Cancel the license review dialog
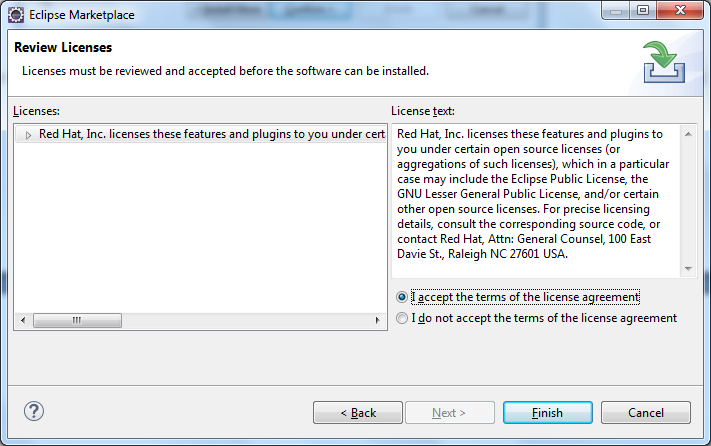Image resolution: width=711 pixels, height=446 pixels. 646,412
